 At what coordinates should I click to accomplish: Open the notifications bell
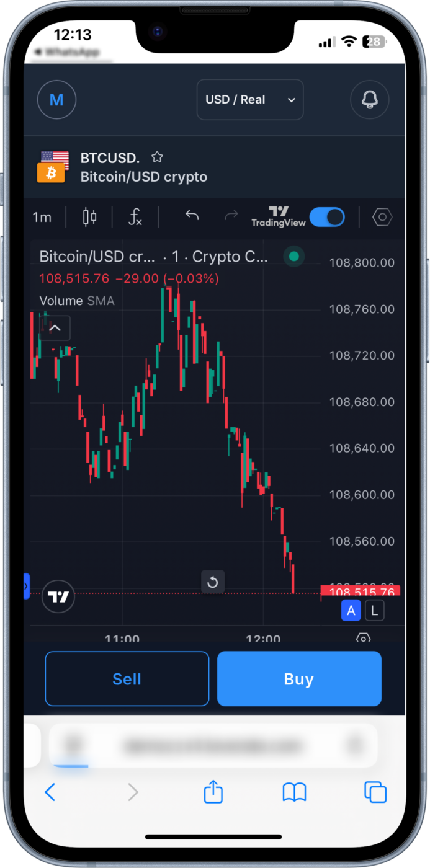click(369, 99)
